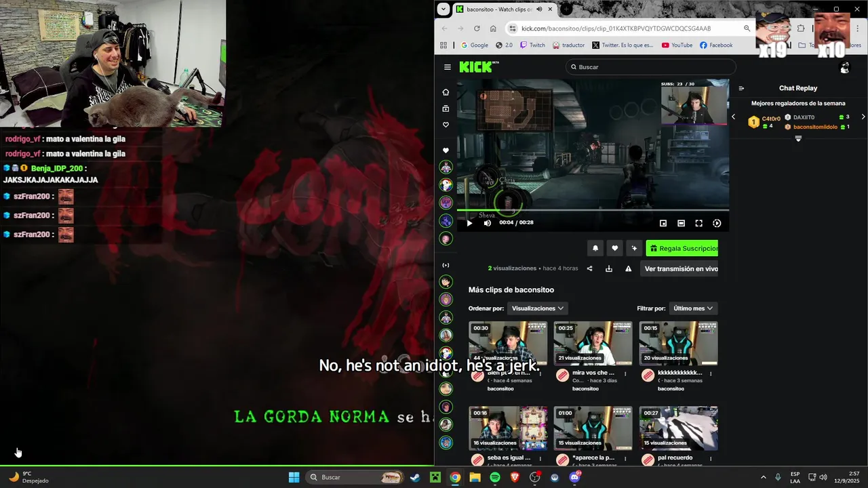The height and width of the screenshot is (488, 868).
Task: Reload the page in Chrome
Action: pyautogui.click(x=477, y=28)
